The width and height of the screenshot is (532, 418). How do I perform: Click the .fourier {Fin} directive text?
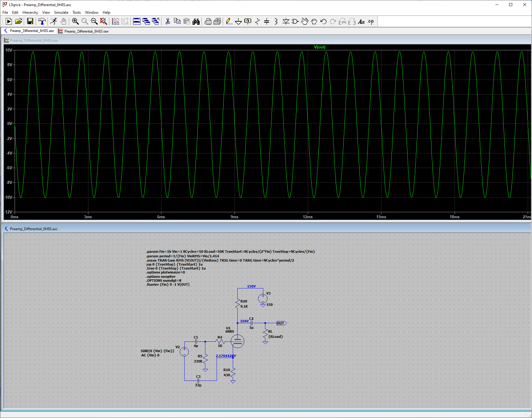click(x=168, y=284)
